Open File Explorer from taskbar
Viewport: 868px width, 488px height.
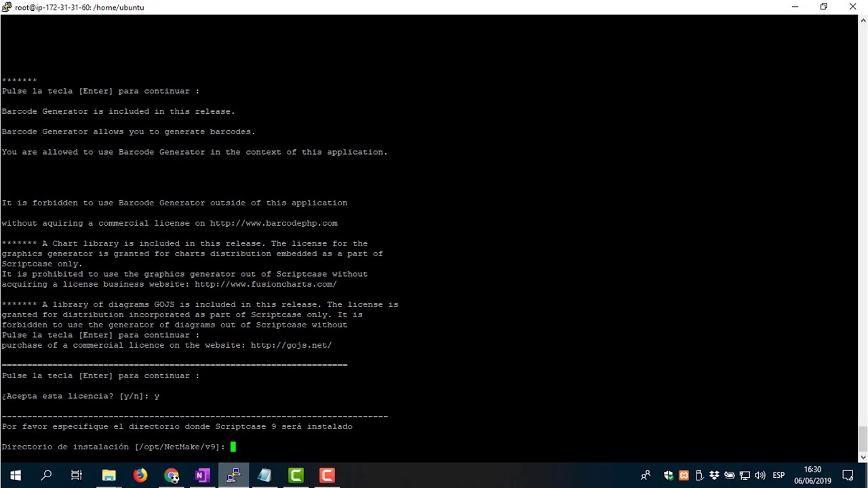pos(108,475)
